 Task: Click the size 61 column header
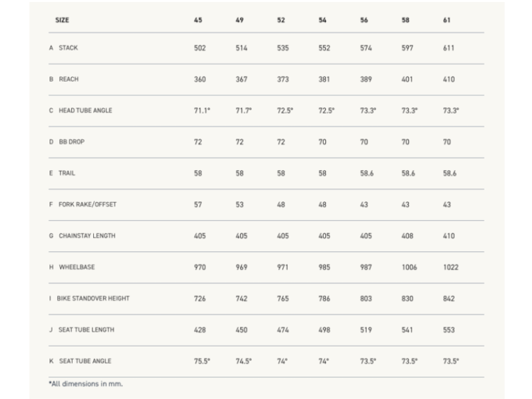tap(447, 21)
